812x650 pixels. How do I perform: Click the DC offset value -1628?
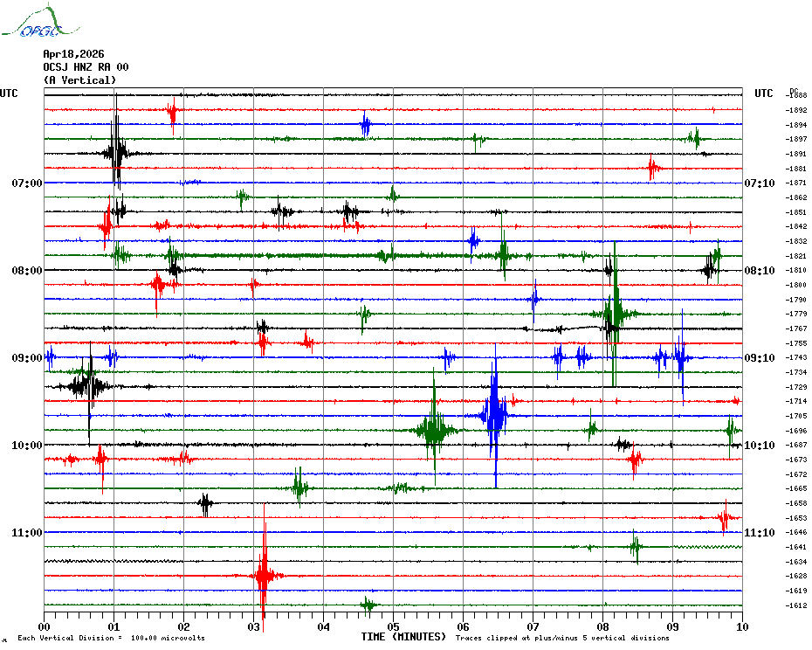[x=796, y=576]
